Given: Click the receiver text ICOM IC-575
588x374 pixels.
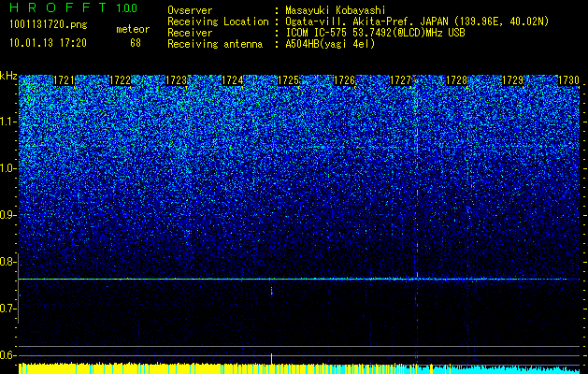Looking at the screenshot, I should click(316, 33).
